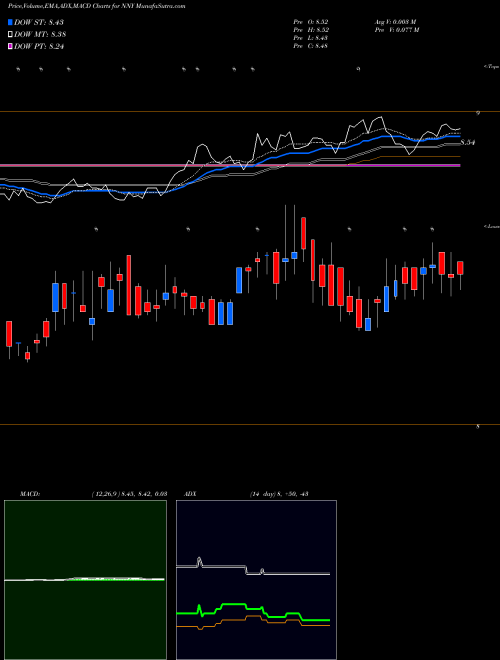
Task: Select the Pre O value text
Action: pyautogui.click(x=311, y=22)
